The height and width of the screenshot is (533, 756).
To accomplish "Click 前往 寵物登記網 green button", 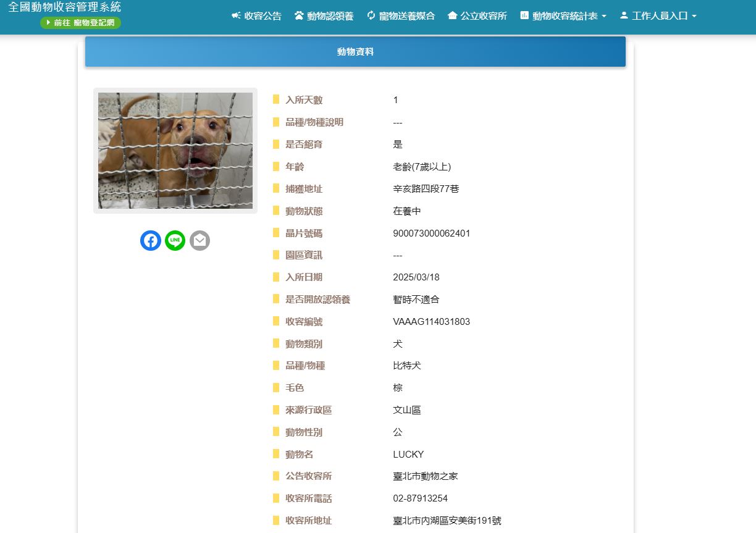I will (x=81, y=23).
